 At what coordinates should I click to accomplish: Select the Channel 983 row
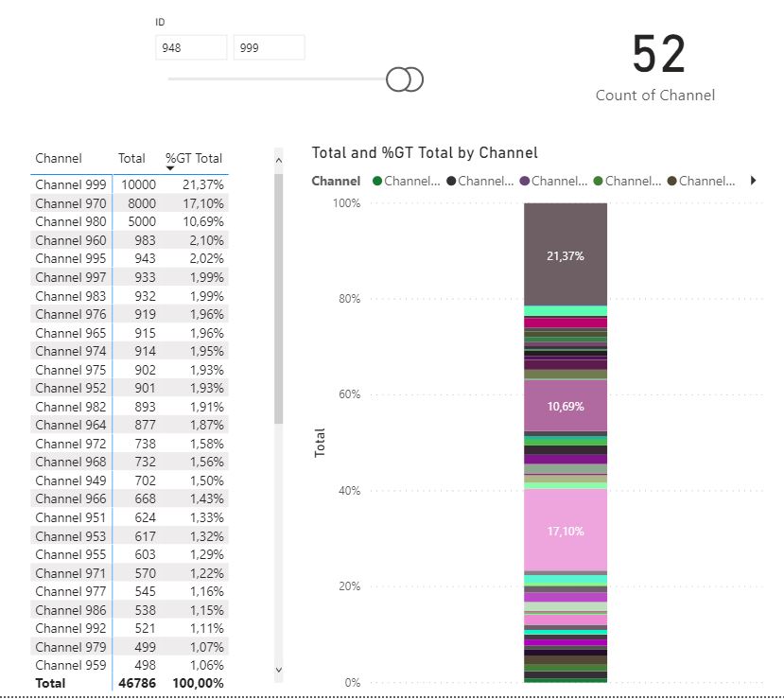coord(130,296)
